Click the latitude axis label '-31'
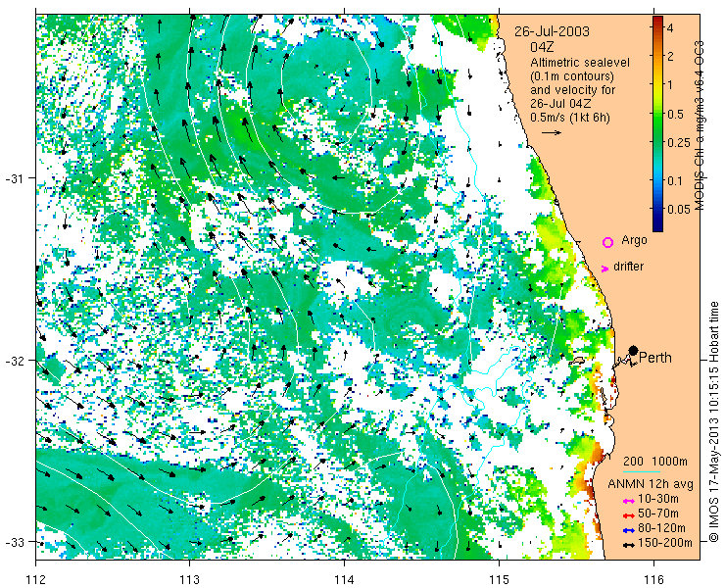 point(15,178)
